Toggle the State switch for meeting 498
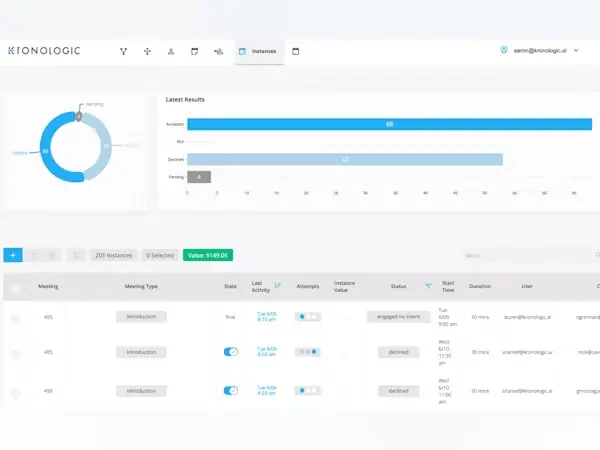This screenshot has width=600, height=450. pos(231,391)
